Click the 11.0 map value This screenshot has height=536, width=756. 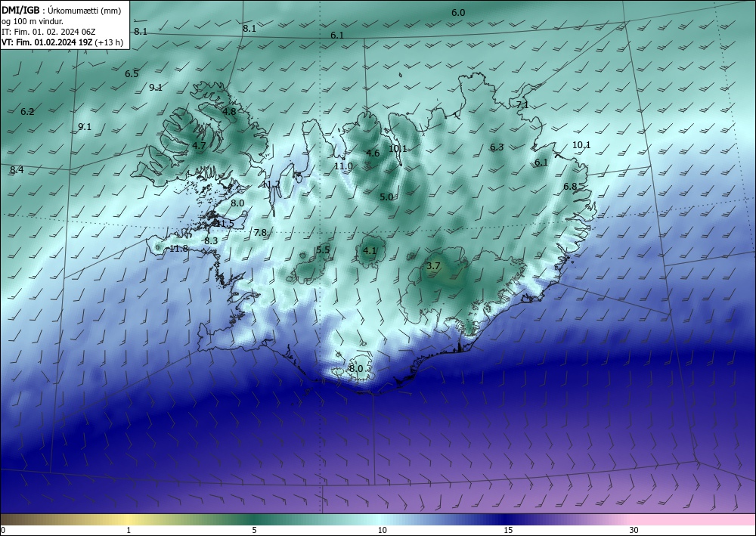pyautogui.click(x=343, y=166)
